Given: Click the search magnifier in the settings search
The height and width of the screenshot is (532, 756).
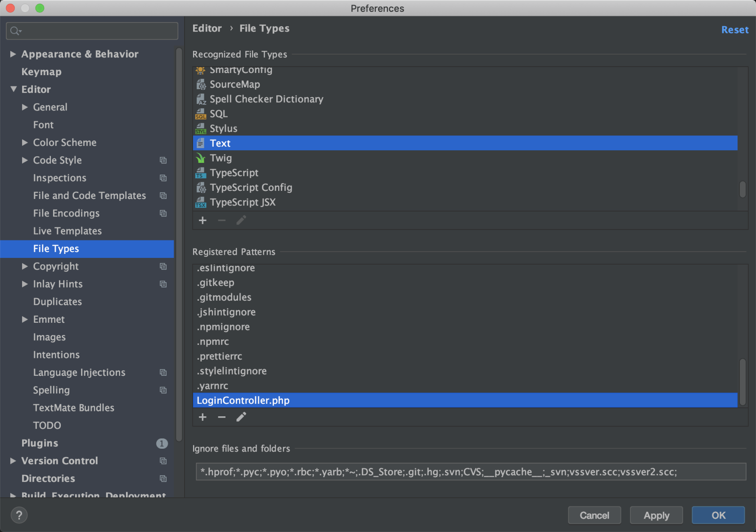Looking at the screenshot, I should tap(15, 31).
